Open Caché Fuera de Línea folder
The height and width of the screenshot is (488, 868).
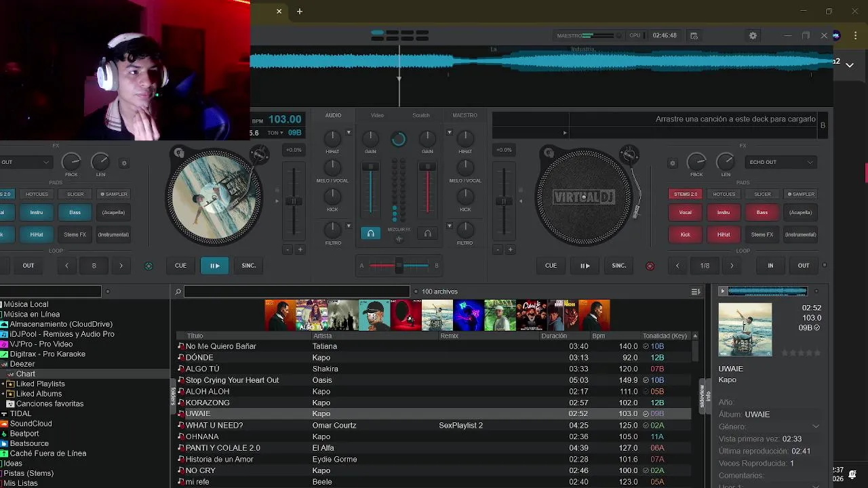click(x=48, y=453)
